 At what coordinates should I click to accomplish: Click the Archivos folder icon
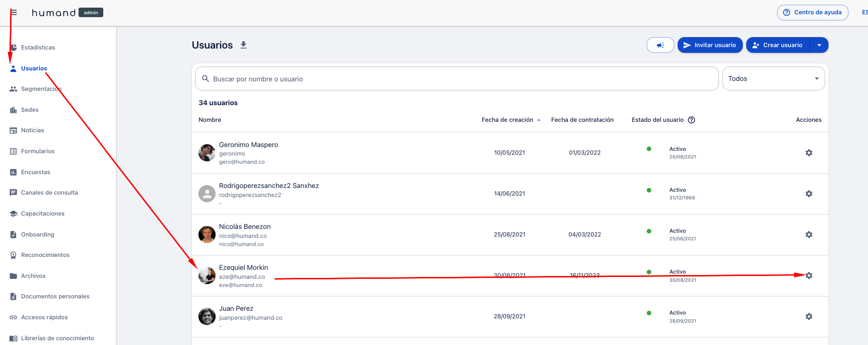pos(13,276)
